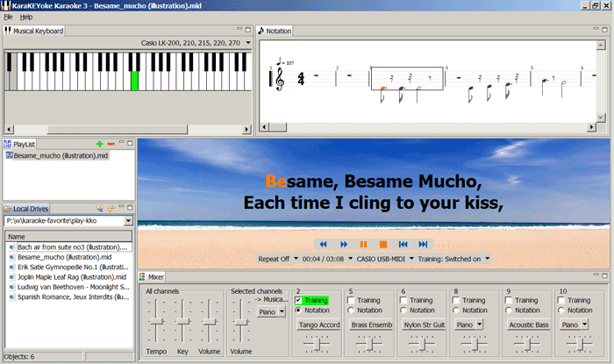This screenshot has width=614, height=364.
Task: Click the Acoustic Bass instrument button
Action: click(528, 325)
